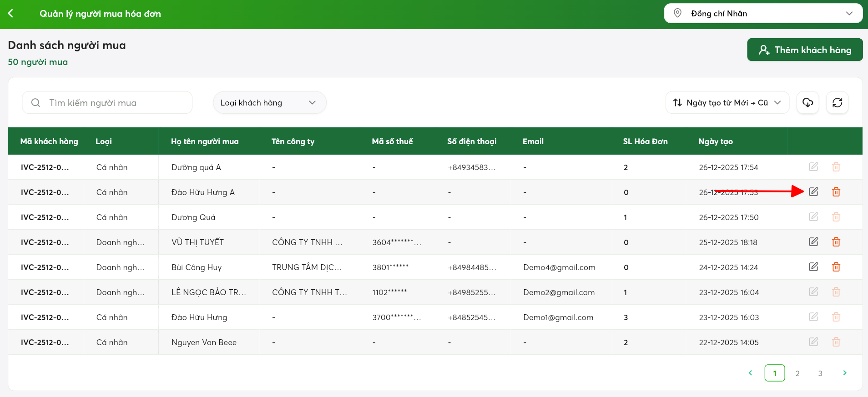This screenshot has width=868, height=397.
Task: Delete customer Đào Hữu Hưng A
Action: [x=836, y=192]
